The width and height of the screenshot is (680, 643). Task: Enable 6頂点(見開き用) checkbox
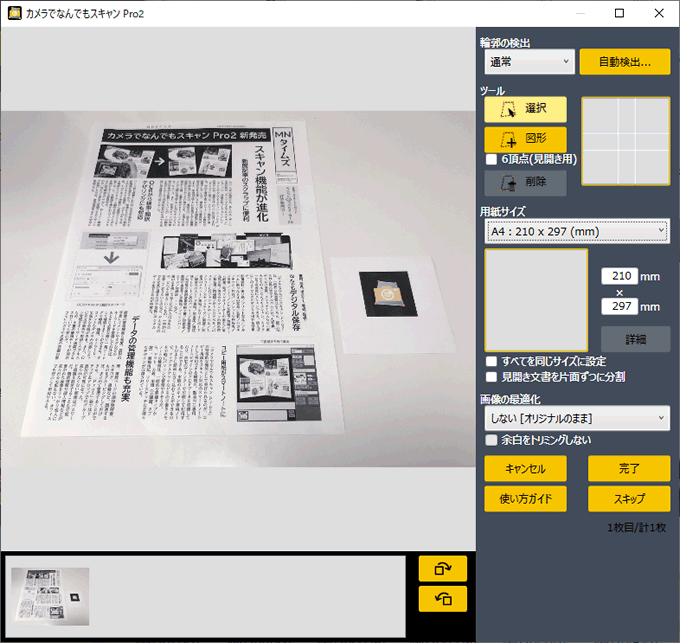491,160
